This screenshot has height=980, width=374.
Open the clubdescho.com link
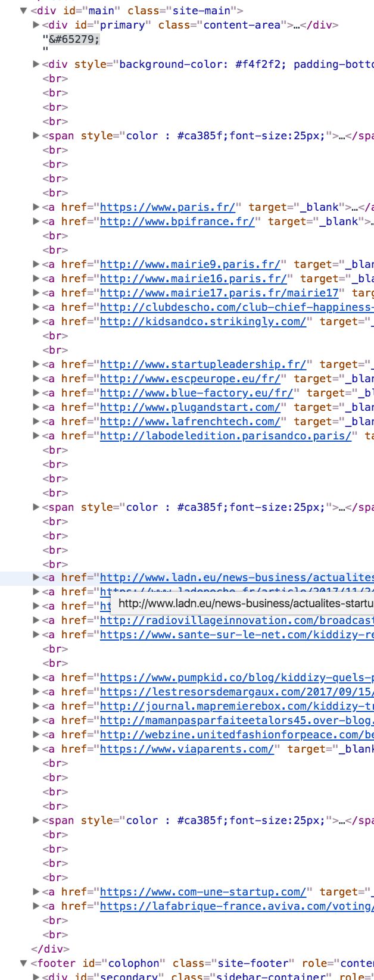pos(237,307)
